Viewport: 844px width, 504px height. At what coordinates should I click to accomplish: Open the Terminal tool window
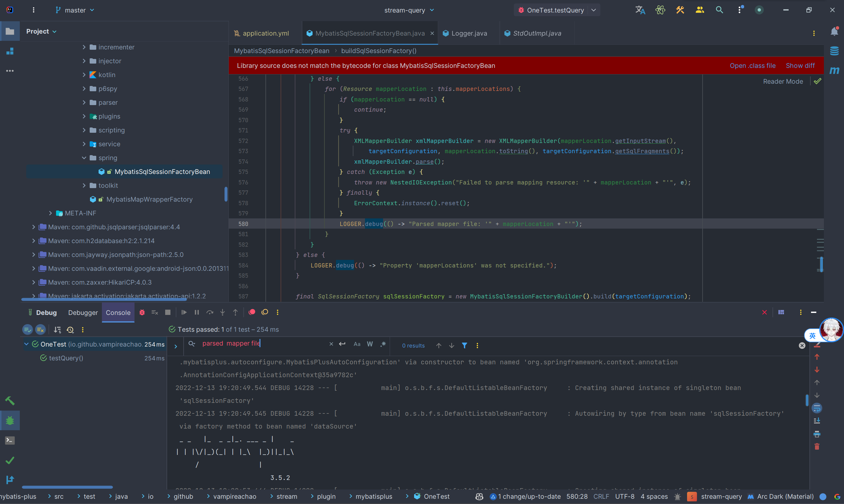[10, 440]
